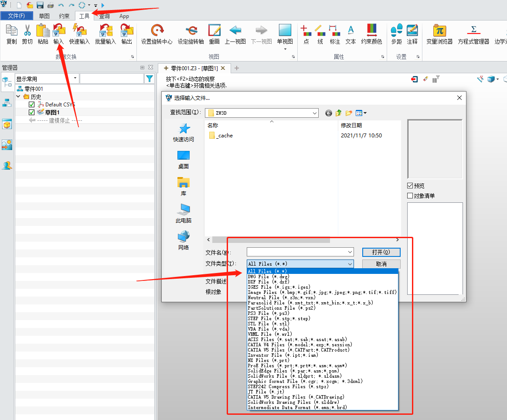Screen dimensions: 507x420
Task: Switch to the 约束 ribbon tab
Action: [x=64, y=16]
